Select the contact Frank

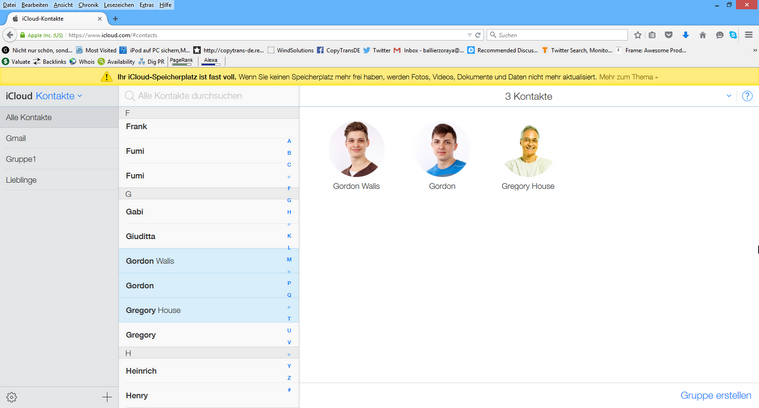tap(209, 126)
